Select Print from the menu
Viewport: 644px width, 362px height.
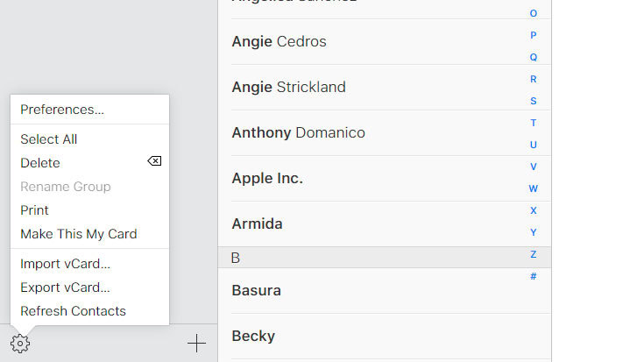(35, 210)
